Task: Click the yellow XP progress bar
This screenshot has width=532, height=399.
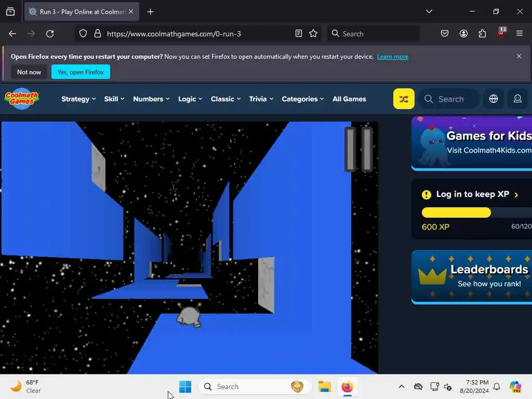Action: coord(456,212)
